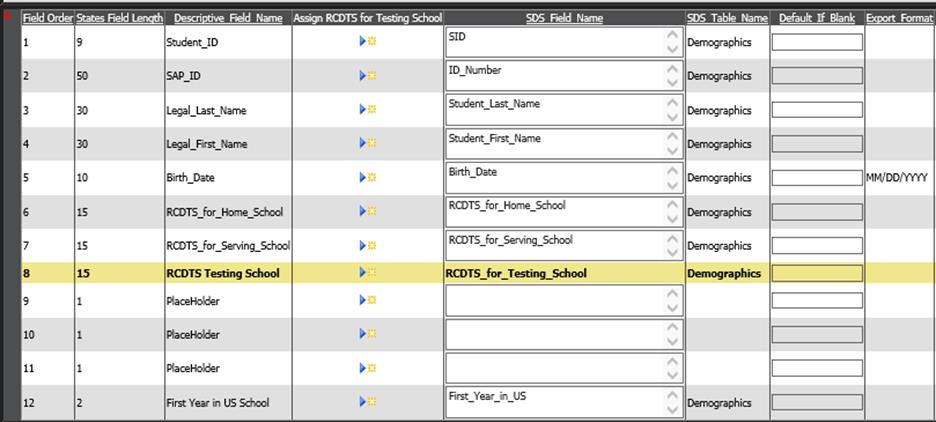Click the assign icon for SAP_ID
This screenshot has height=422, width=936.
pos(367,76)
